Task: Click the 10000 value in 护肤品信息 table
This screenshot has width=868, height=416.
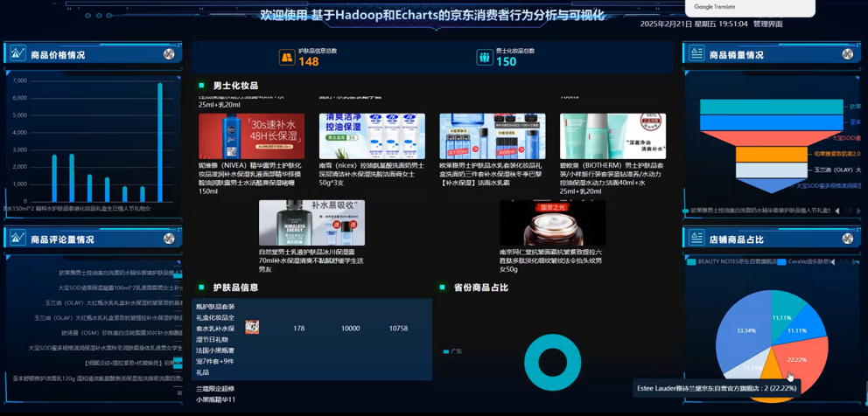Action: click(350, 328)
